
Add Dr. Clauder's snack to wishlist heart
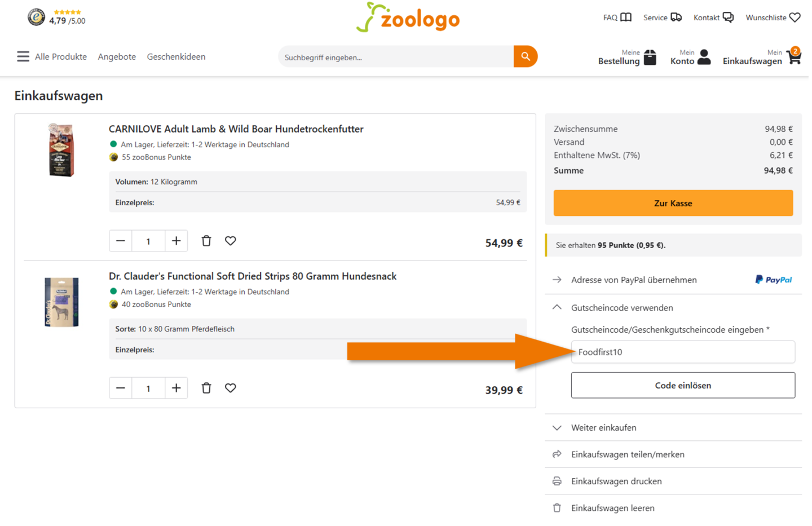(x=230, y=388)
